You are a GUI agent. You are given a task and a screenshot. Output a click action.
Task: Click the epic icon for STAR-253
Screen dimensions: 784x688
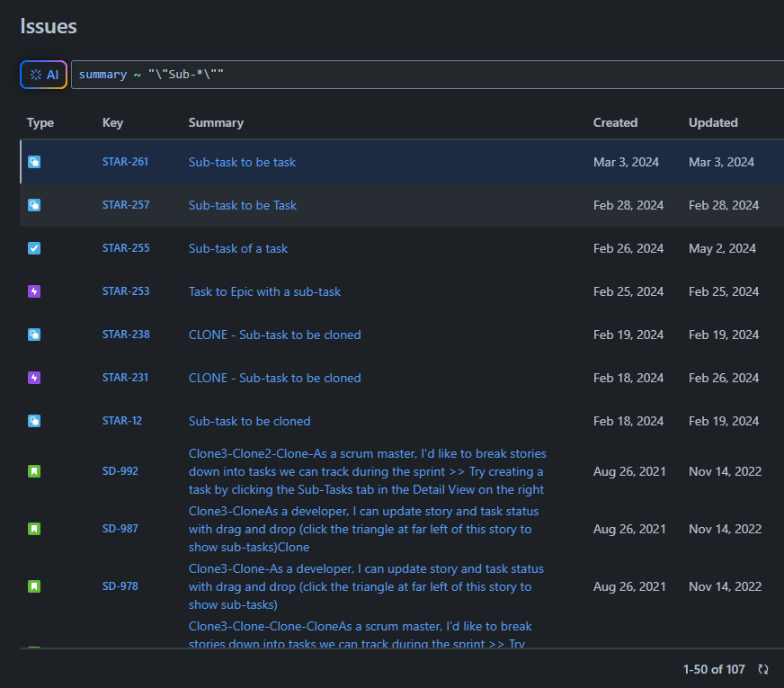click(34, 291)
